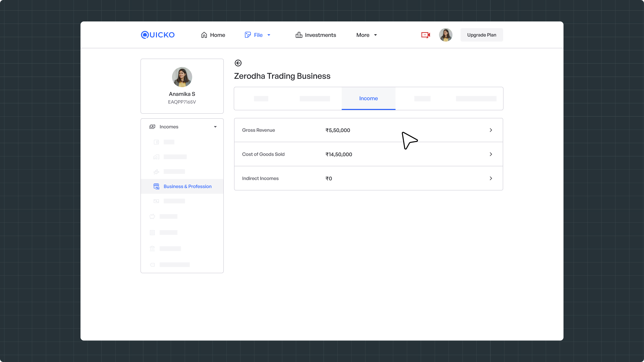Screen dimensions: 644x362
Task: Click the Home house icon
Action: 204,35
